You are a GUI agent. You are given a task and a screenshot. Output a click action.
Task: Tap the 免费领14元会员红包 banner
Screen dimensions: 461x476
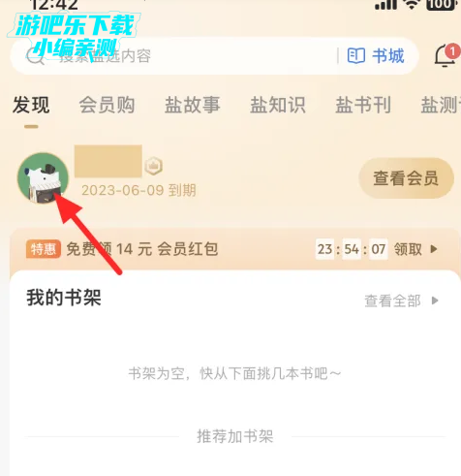tap(142, 249)
